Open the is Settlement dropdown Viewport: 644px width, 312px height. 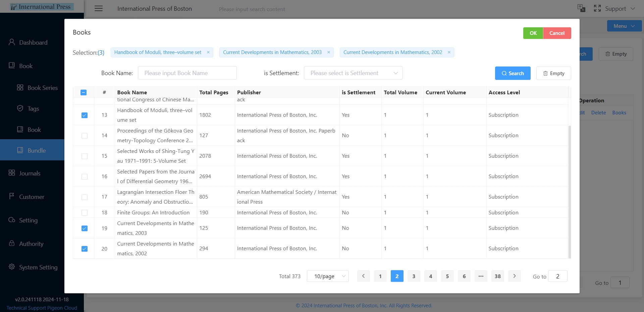tap(353, 73)
